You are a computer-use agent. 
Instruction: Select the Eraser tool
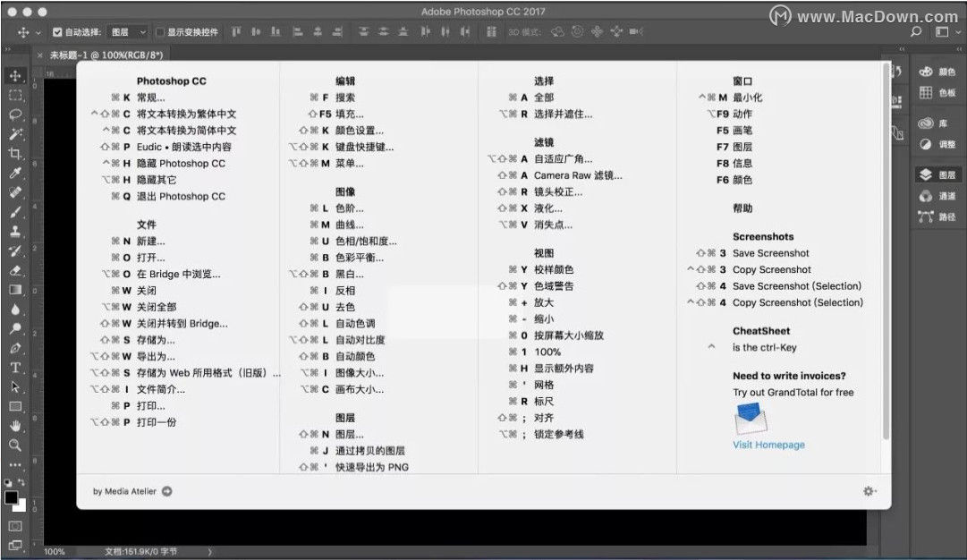[x=15, y=270]
